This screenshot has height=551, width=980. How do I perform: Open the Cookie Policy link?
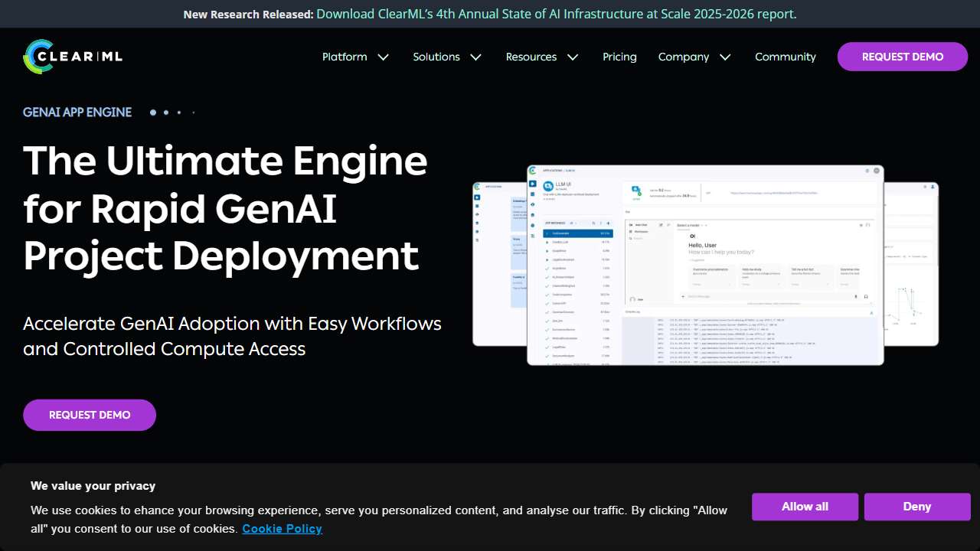(282, 529)
